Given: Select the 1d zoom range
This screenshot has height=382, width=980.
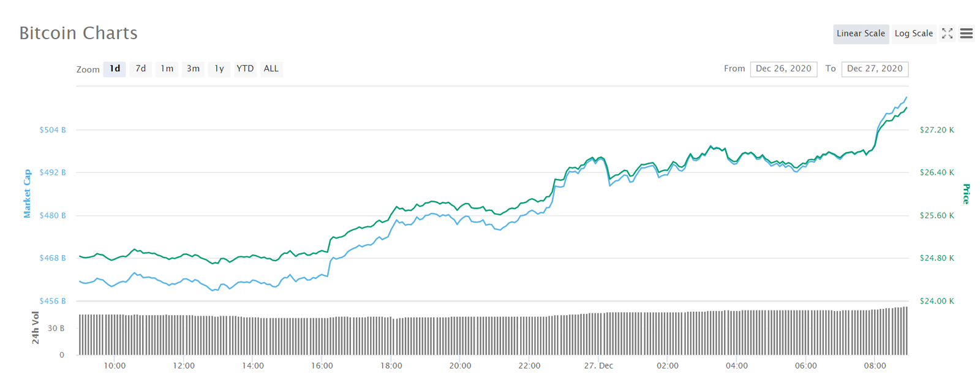Looking at the screenshot, I should 115,69.
